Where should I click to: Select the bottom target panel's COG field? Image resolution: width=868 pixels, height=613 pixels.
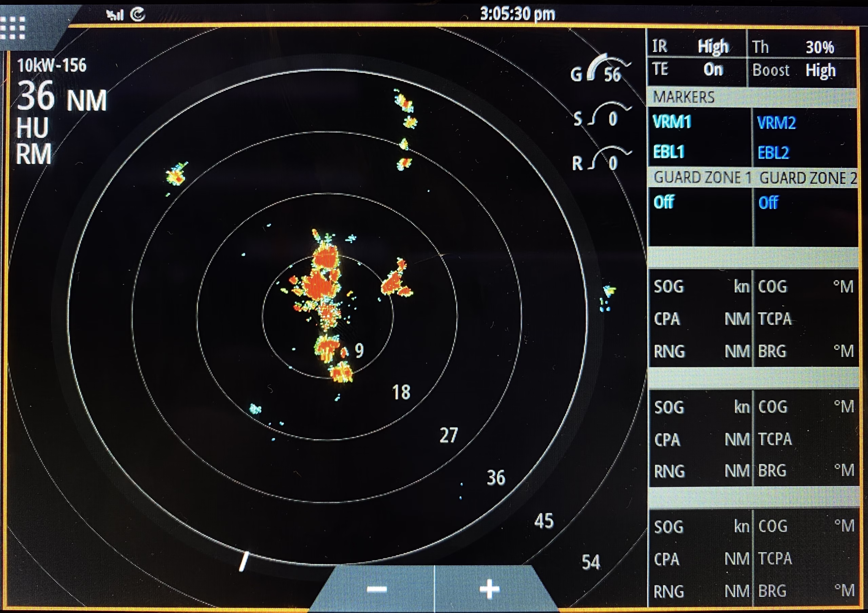pos(806,526)
